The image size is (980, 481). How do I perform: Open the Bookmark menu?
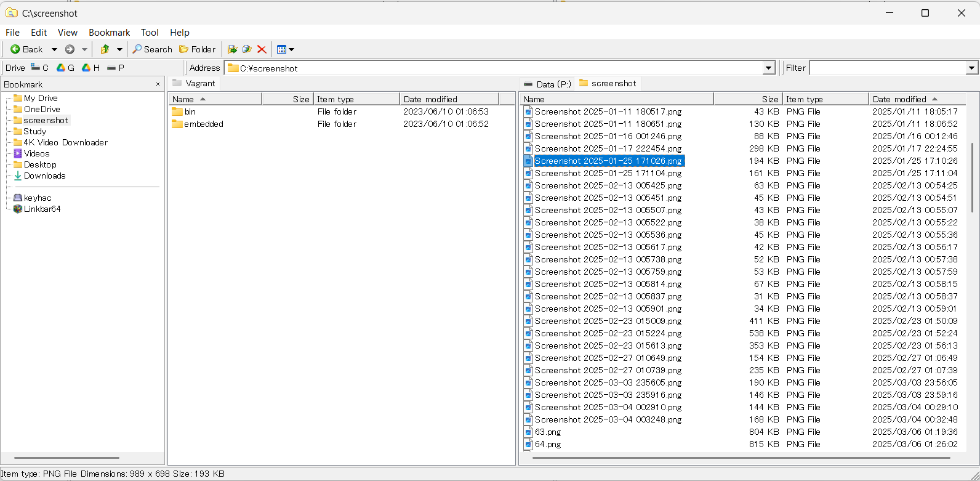click(109, 33)
